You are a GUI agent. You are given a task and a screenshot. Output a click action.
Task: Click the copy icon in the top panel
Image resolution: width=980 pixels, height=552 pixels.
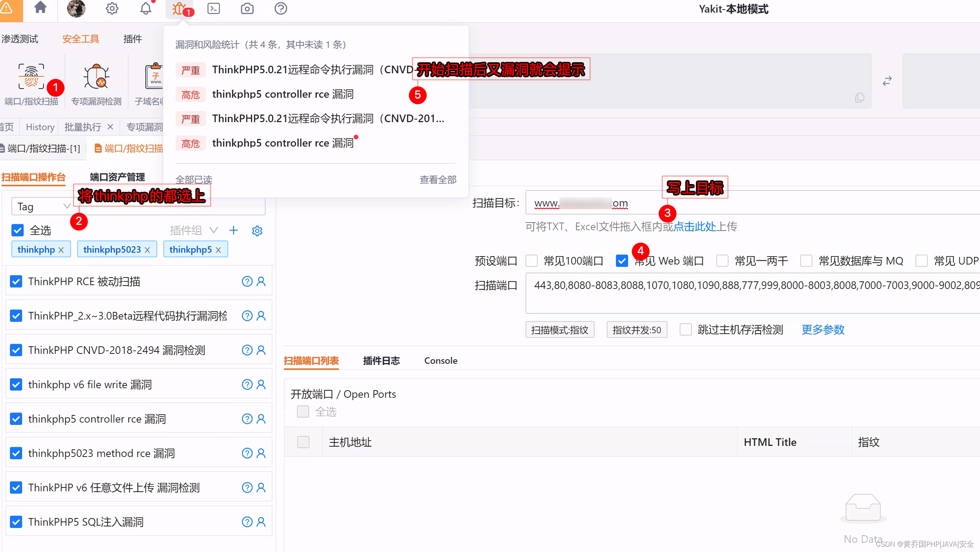pos(859,98)
